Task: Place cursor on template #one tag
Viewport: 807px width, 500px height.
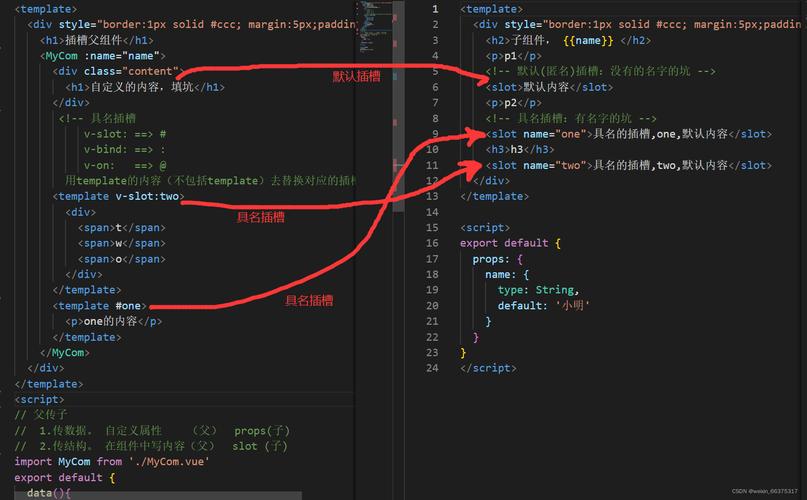Action: pyautogui.click(x=100, y=306)
